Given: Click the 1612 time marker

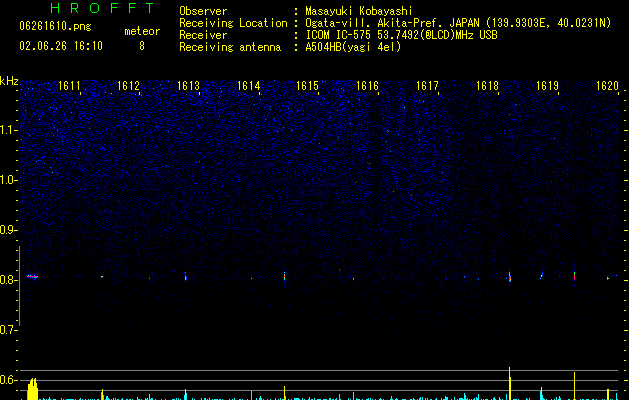Looking at the screenshot, I should click(x=128, y=86).
